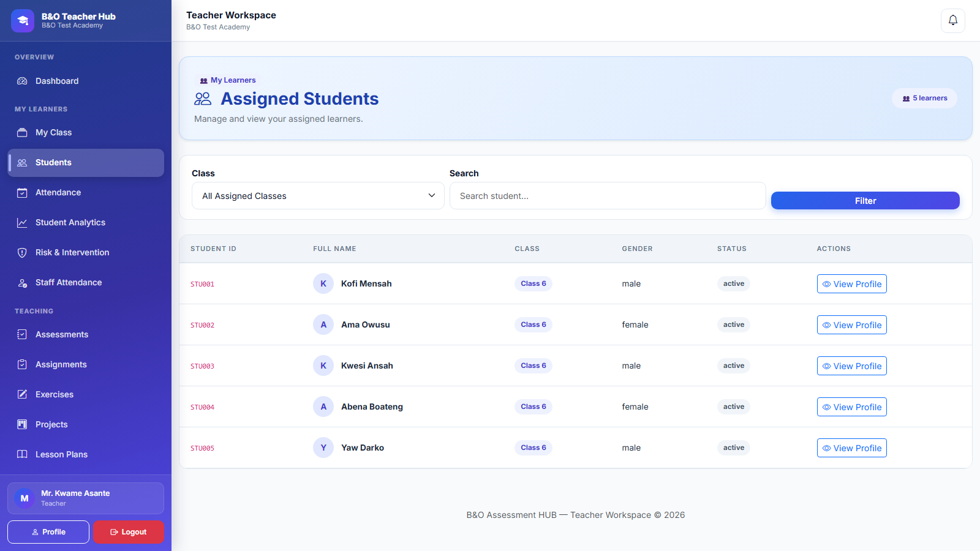Click the Exercises pencil-square icon
Screen dimensions: 980x551
[22, 394]
